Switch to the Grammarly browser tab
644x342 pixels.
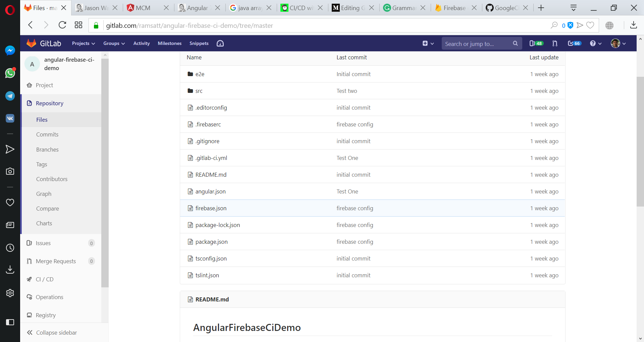pos(402,7)
